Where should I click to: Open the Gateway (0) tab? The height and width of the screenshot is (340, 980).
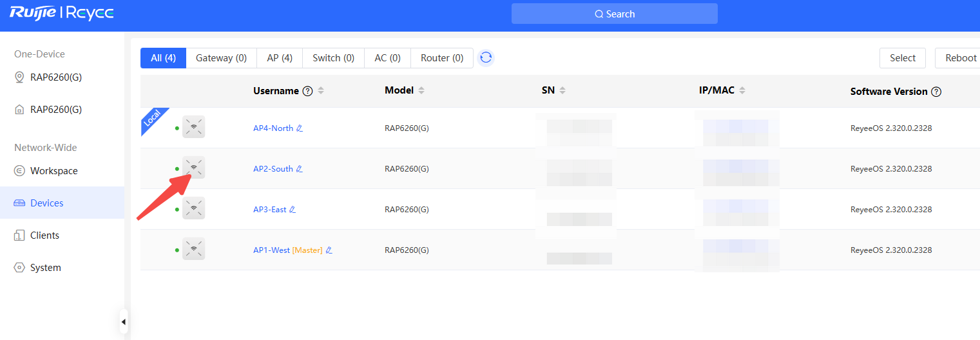coord(221,58)
